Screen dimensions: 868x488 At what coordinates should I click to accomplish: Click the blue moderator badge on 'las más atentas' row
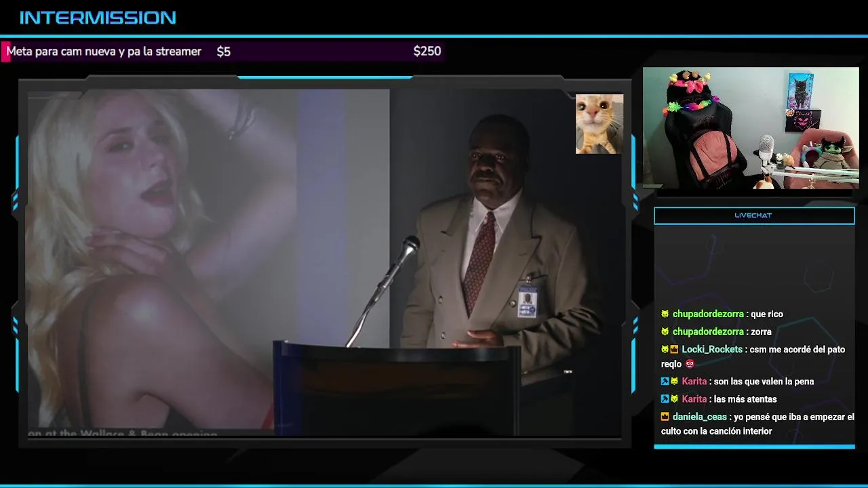coord(665,399)
